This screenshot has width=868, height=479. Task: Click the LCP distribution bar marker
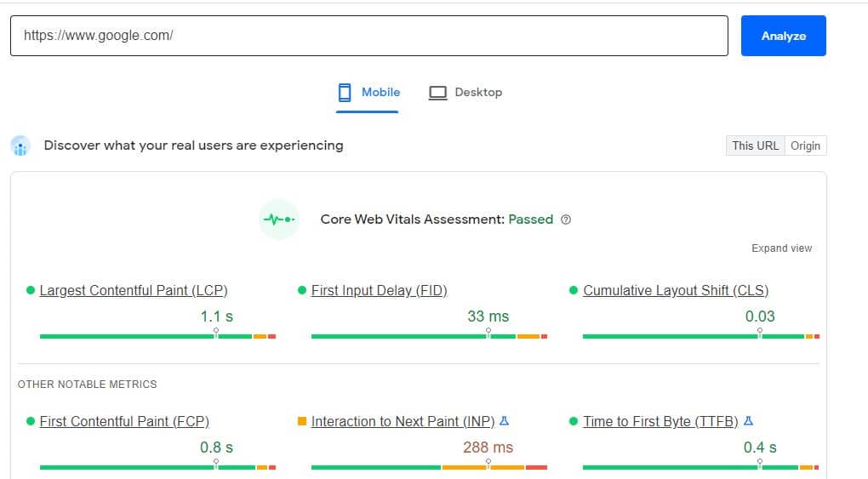[216, 333]
